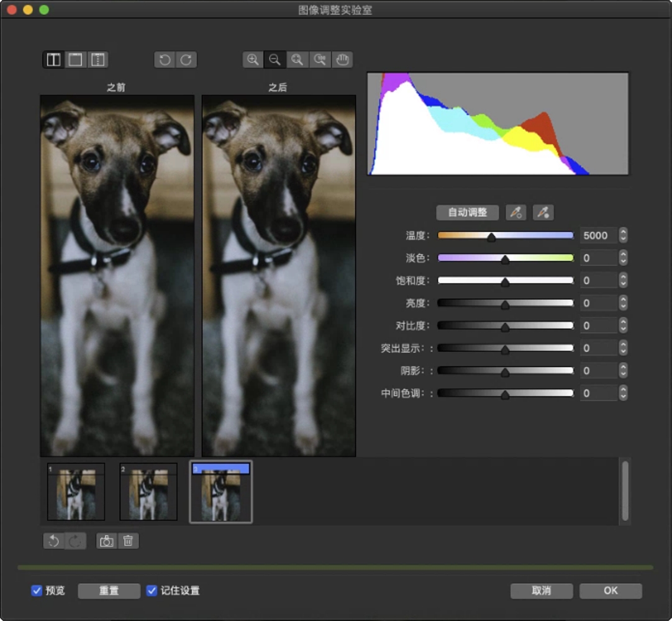Image resolution: width=672 pixels, height=621 pixels.
Task: Rotate image clockwise with the right rotate icon
Action: tap(186, 60)
